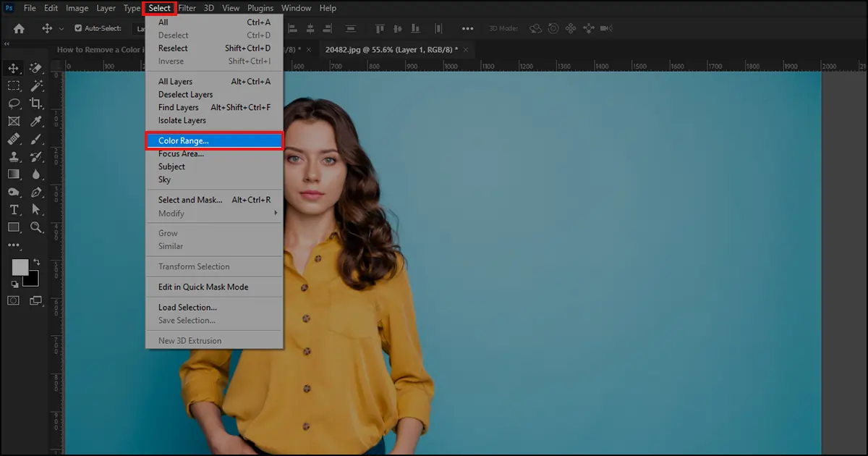This screenshot has width=868, height=456.
Task: Click the 3D pan icon
Action: point(571,28)
